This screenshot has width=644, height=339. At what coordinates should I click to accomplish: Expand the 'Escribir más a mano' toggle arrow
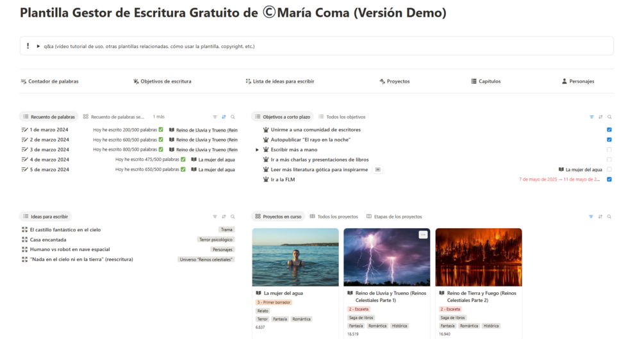click(x=258, y=150)
